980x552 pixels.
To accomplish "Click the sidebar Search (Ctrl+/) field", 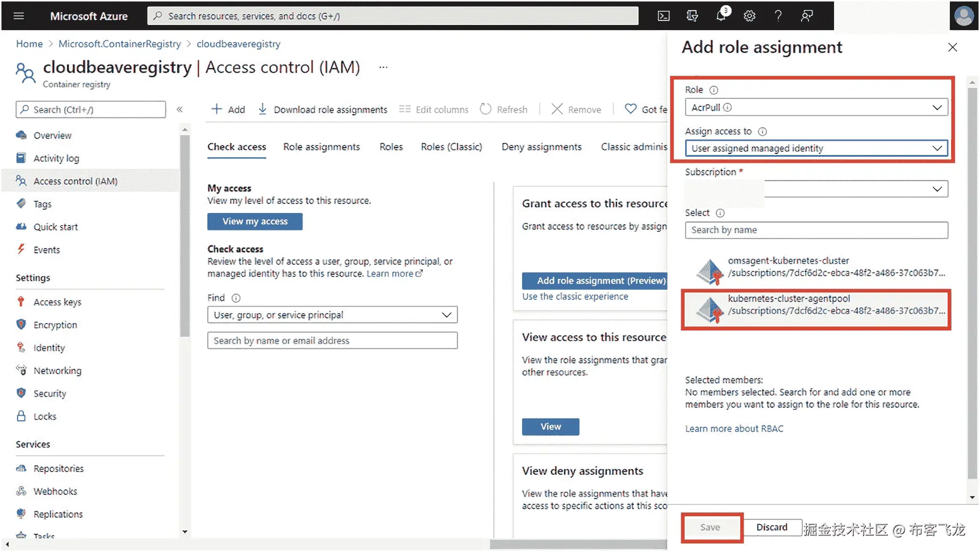I will point(91,110).
